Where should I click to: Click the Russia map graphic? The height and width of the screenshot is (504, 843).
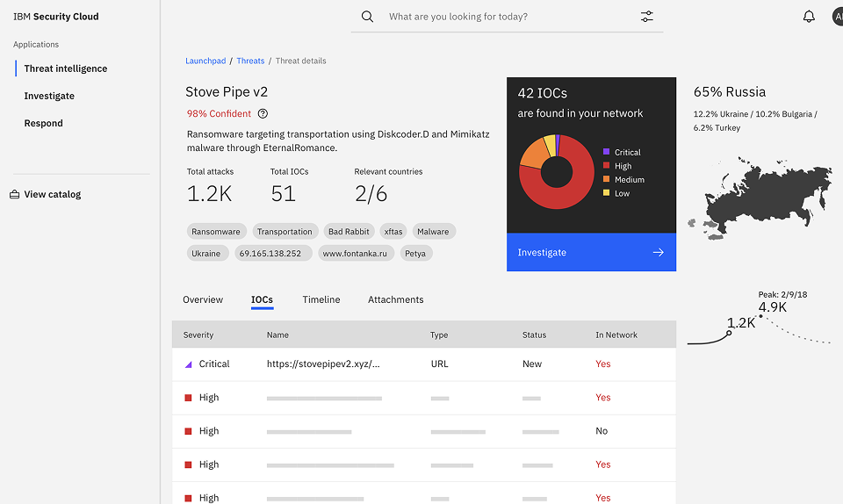click(x=760, y=198)
